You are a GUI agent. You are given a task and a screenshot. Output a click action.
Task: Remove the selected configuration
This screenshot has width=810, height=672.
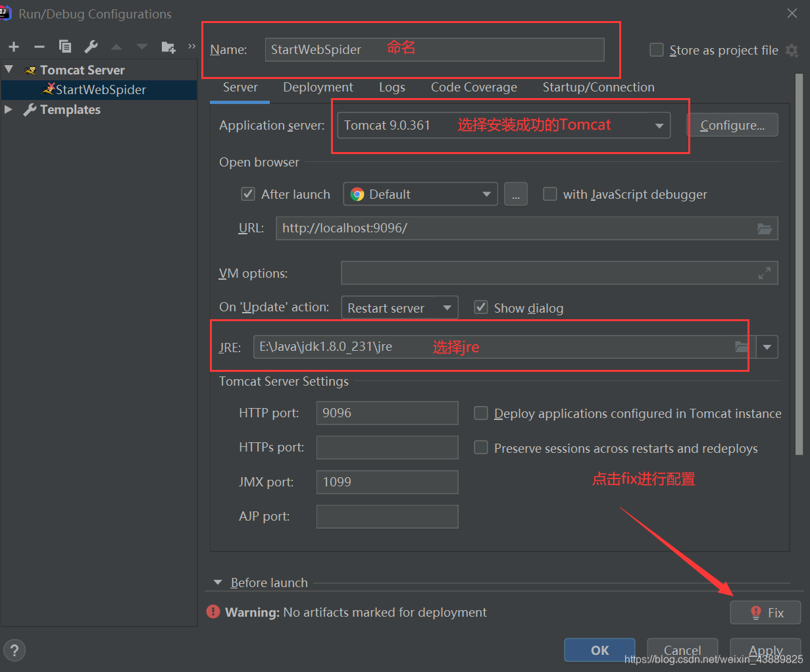(39, 47)
